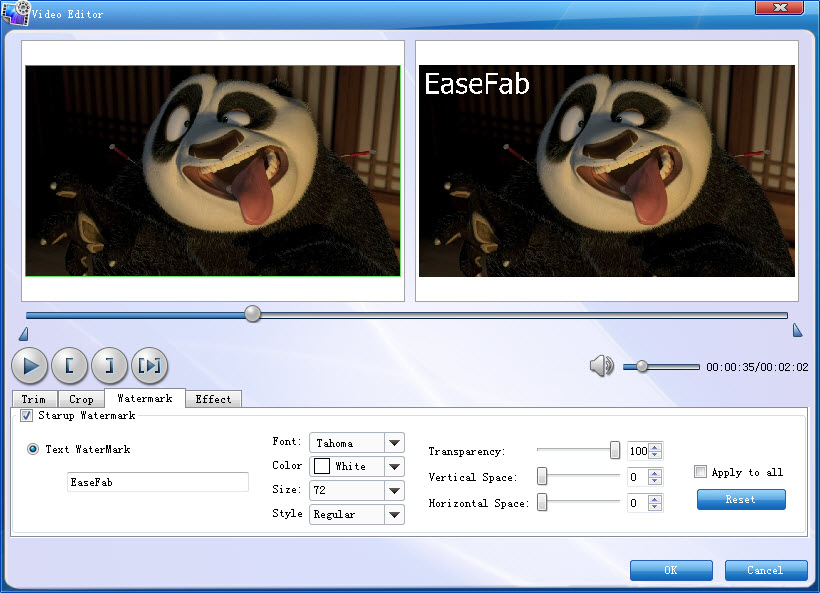Image resolution: width=820 pixels, height=593 pixels.
Task: Click the Cancel button
Action: (x=766, y=571)
